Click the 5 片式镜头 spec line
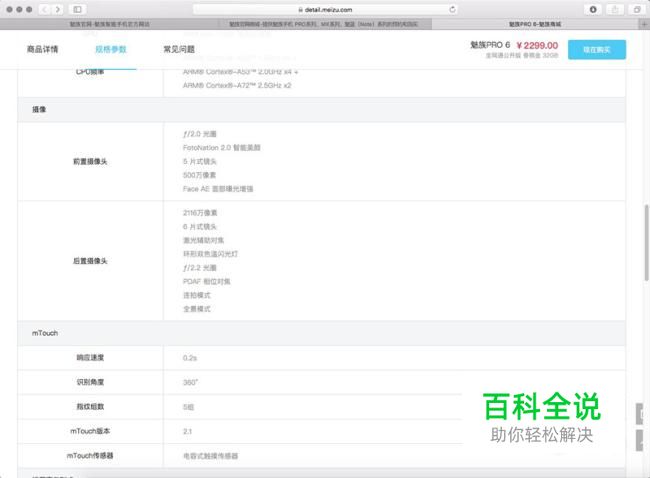The width and height of the screenshot is (650, 478). click(x=200, y=161)
